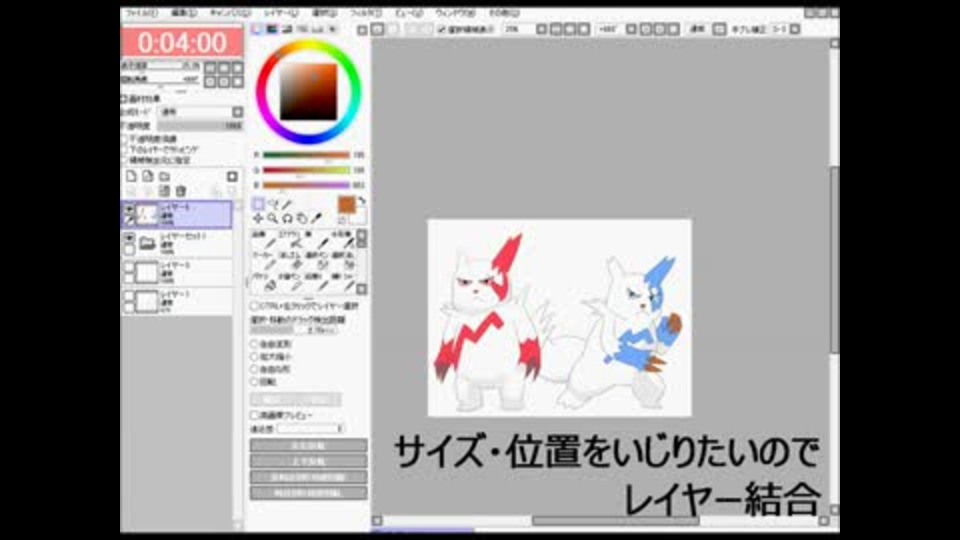Viewport: 960px width, 540px height.
Task: Open the Canvas menu
Action: [230, 13]
